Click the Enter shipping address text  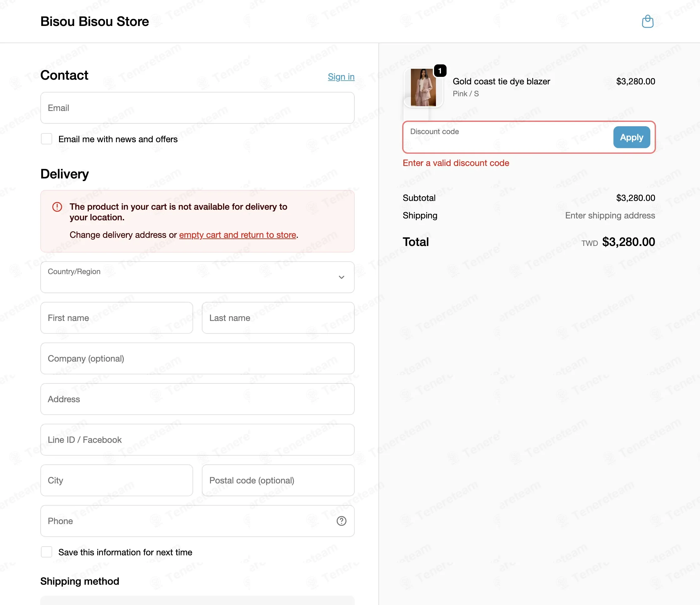pos(610,216)
